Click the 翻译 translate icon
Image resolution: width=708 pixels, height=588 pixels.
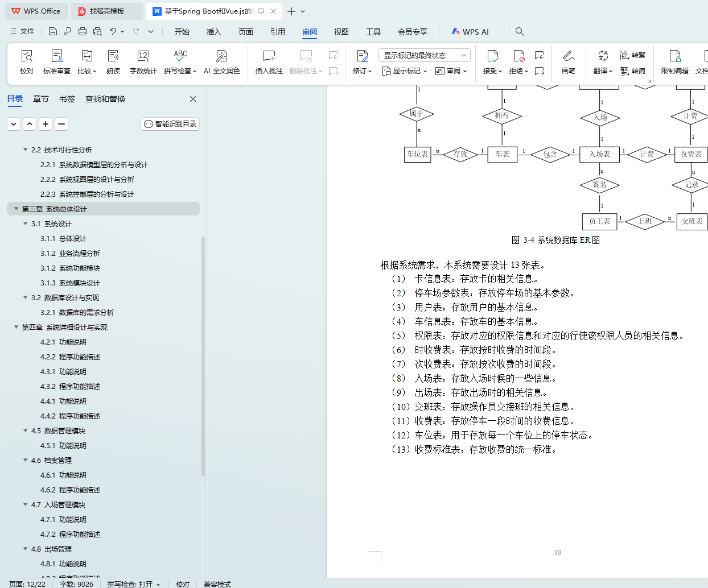coord(603,56)
